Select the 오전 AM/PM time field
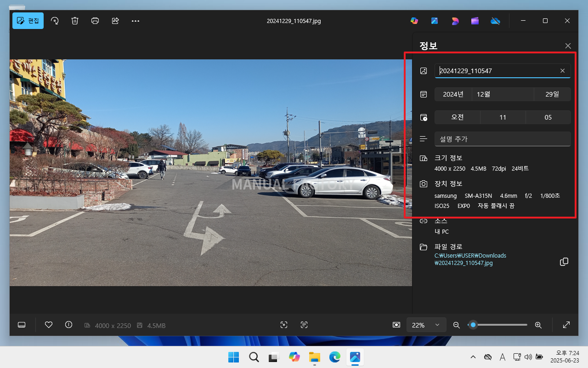The height and width of the screenshot is (368, 588). (458, 117)
